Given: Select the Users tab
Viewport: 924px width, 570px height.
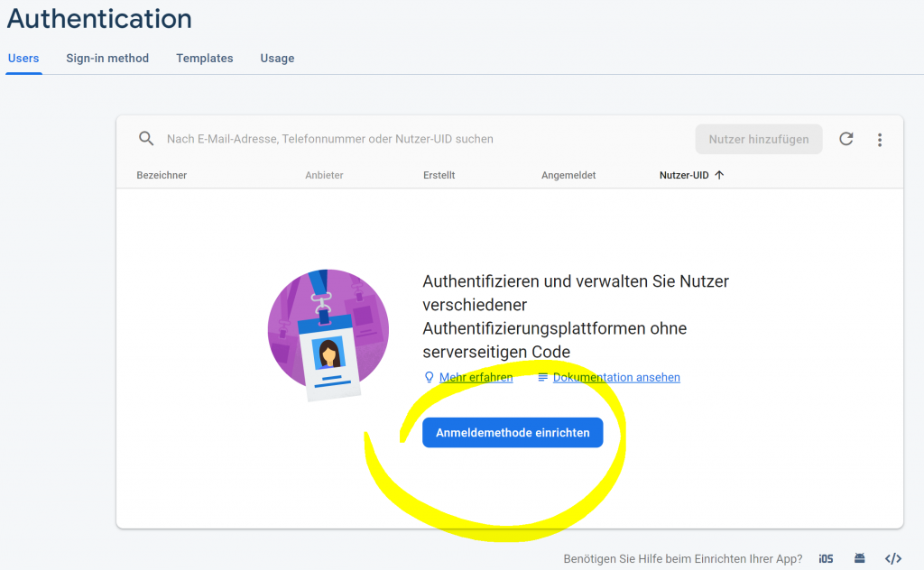Looking at the screenshot, I should point(23,59).
